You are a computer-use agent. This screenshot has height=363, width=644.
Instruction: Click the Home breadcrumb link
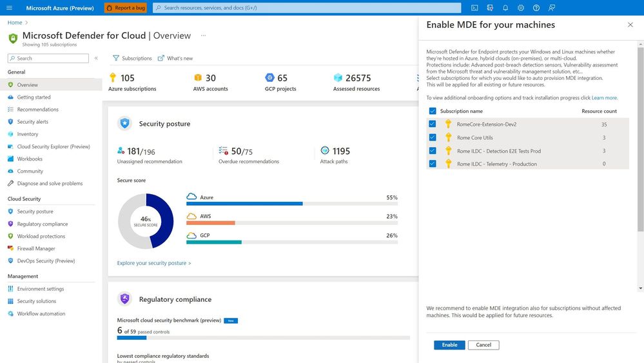point(15,23)
